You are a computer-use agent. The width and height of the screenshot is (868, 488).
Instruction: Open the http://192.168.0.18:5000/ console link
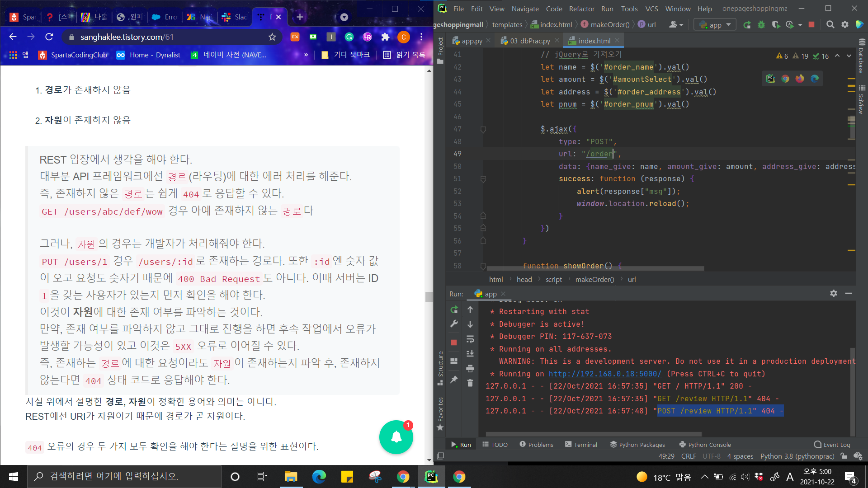click(x=604, y=374)
